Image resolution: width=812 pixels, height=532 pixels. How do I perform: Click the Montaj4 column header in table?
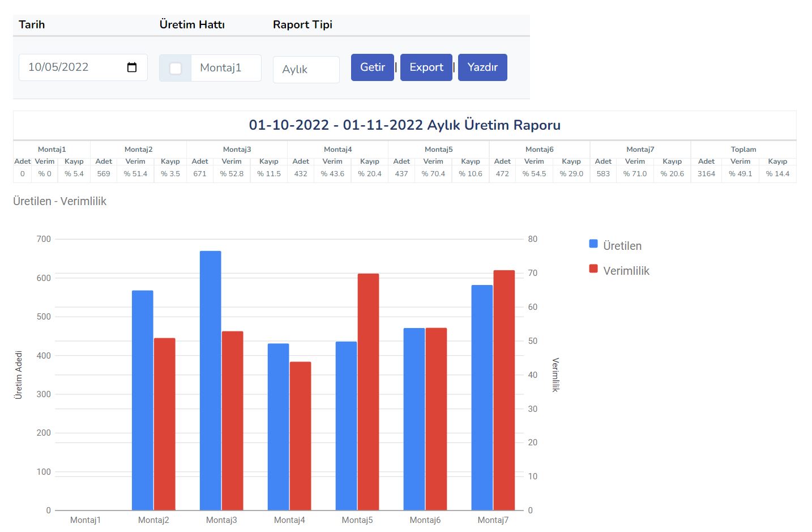337,150
